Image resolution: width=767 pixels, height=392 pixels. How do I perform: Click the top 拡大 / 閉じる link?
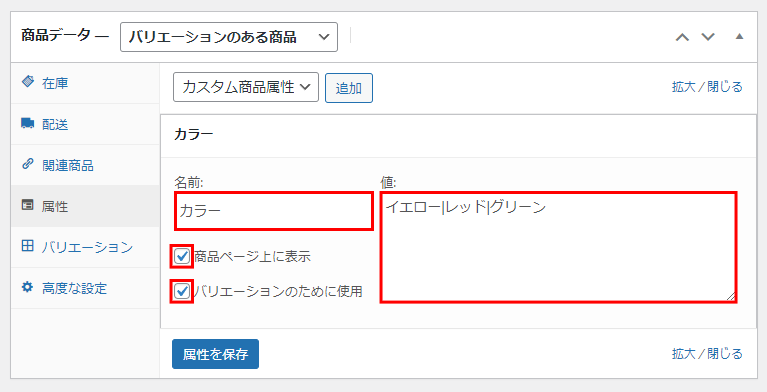click(707, 87)
